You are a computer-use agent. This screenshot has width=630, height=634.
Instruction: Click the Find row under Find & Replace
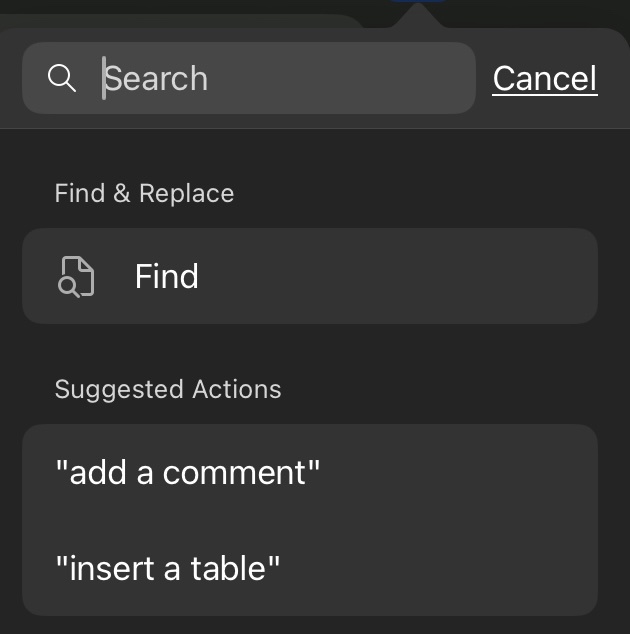[x=310, y=276]
